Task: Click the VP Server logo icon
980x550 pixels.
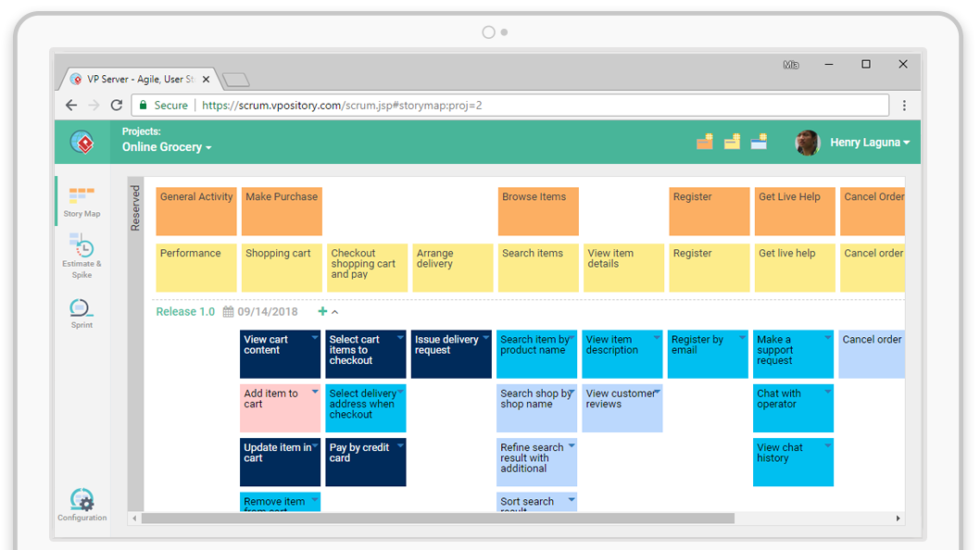Action: 82,143
